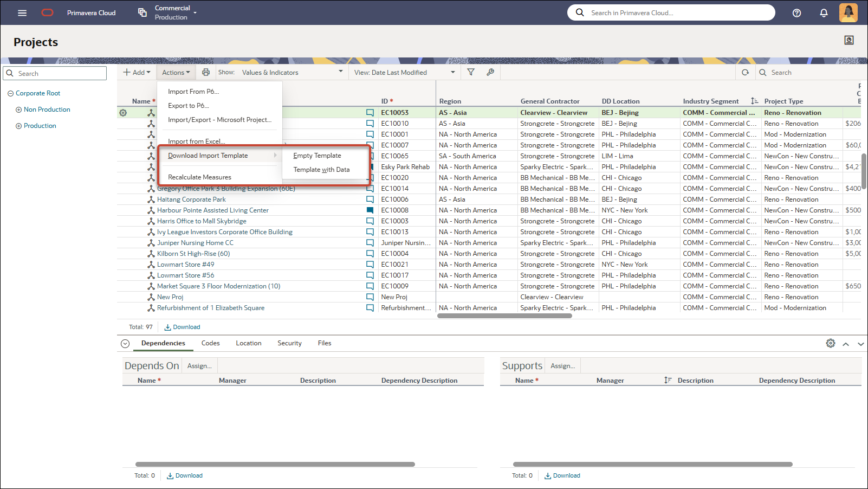Viewport: 868px width, 489px height.
Task: Open discussion icon for EC10004
Action: pyautogui.click(x=370, y=254)
